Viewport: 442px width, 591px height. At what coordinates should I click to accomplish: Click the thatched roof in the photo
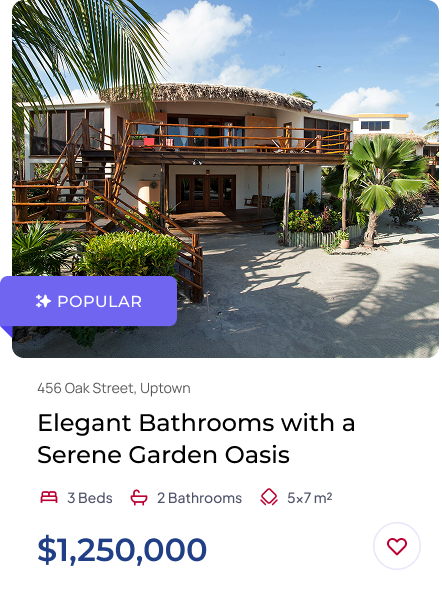pos(207,95)
